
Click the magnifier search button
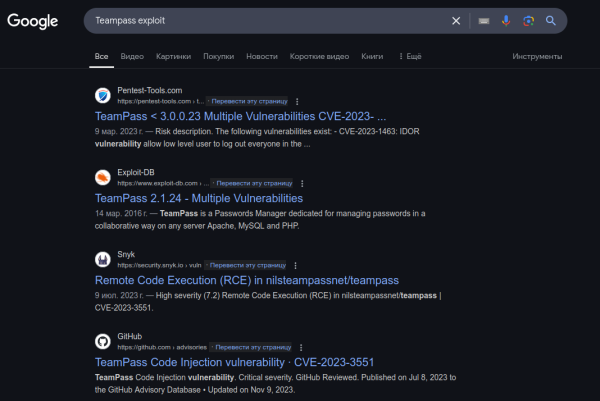551,21
